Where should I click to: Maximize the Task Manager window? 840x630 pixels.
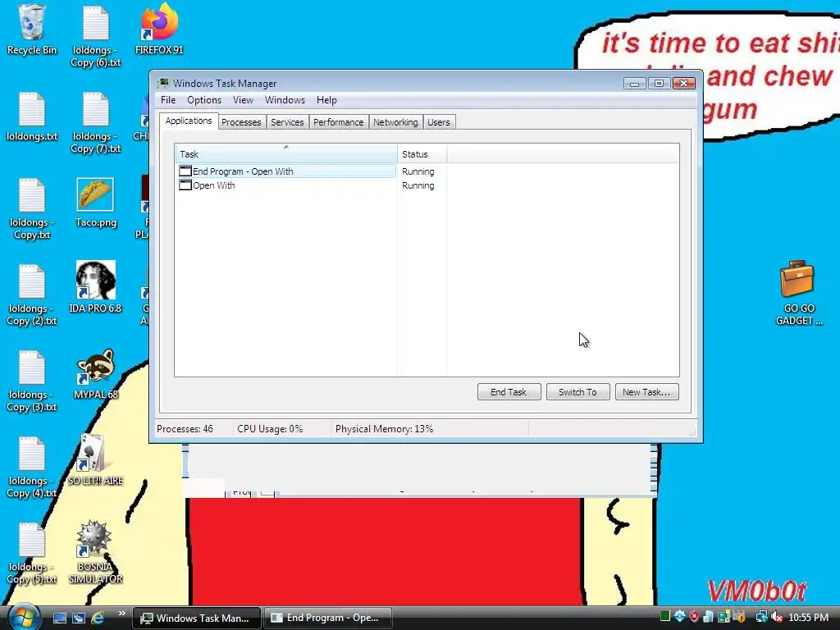click(659, 84)
